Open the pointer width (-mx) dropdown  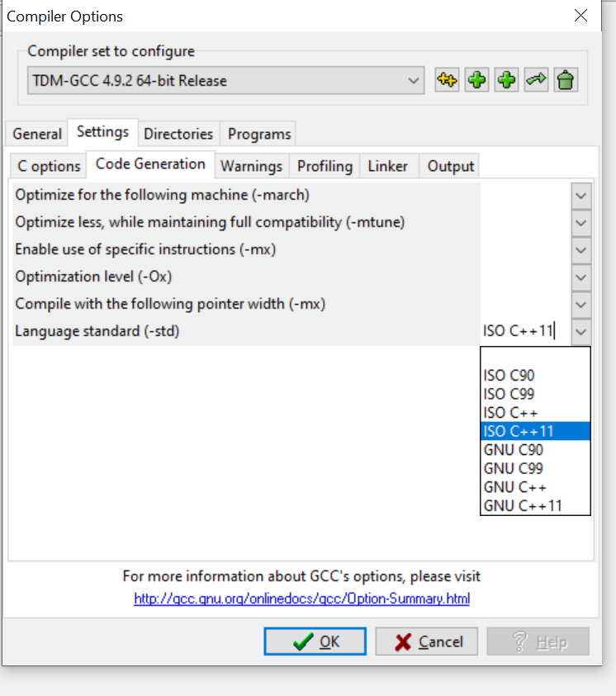pos(581,305)
